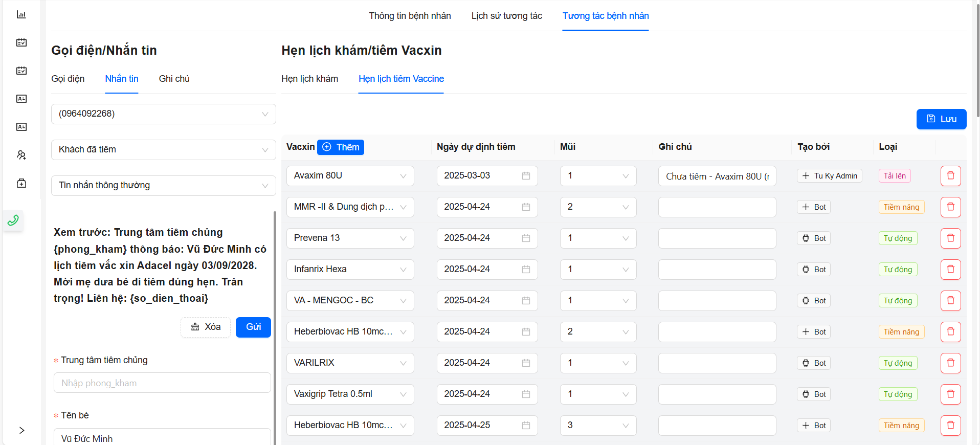Image resolution: width=980 pixels, height=445 pixels.
Task: Open calendar icon in Prevena 13 row
Action: click(526, 238)
